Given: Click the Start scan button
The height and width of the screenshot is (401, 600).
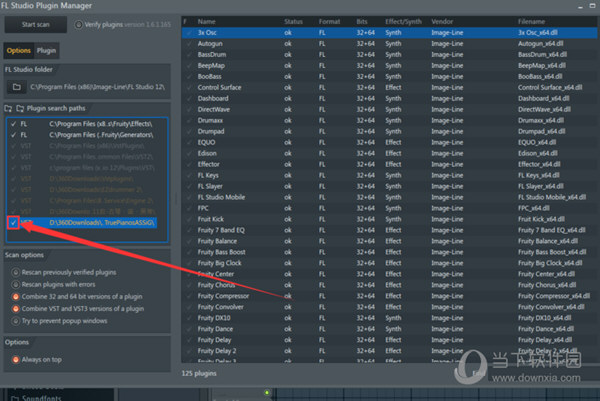Looking at the screenshot, I should (36, 24).
